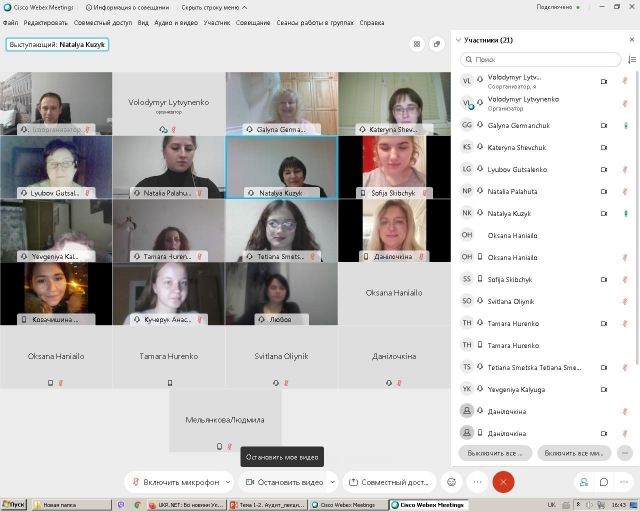Toggle microphone of Lyubov Gutsalenko in list

click(x=625, y=169)
